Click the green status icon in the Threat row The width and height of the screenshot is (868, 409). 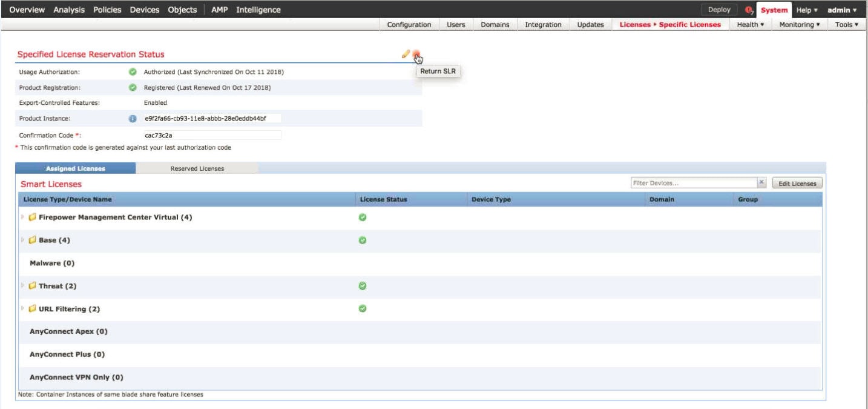[363, 286]
